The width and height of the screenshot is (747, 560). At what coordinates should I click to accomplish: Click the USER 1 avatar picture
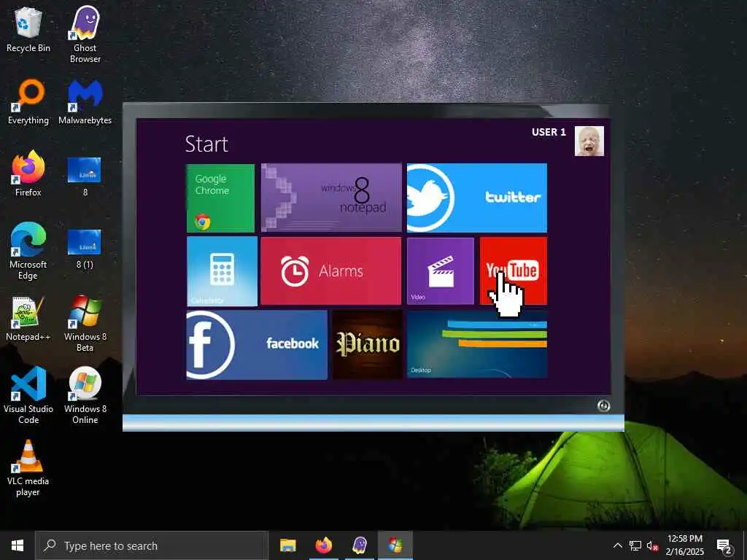[589, 141]
